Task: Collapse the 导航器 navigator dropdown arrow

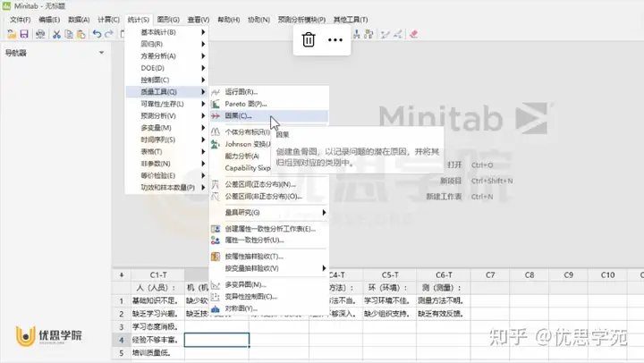Action: [101, 53]
